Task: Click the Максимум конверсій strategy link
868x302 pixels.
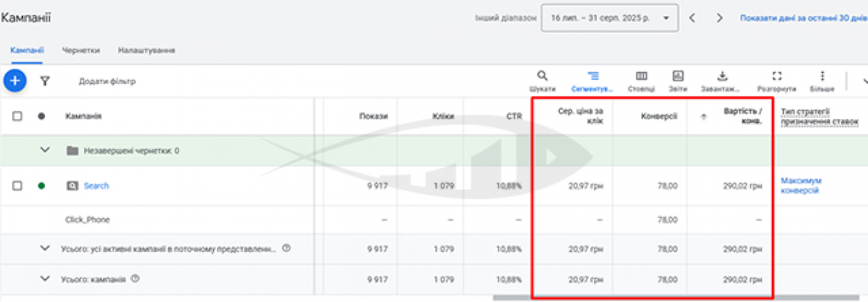Action: point(801,185)
